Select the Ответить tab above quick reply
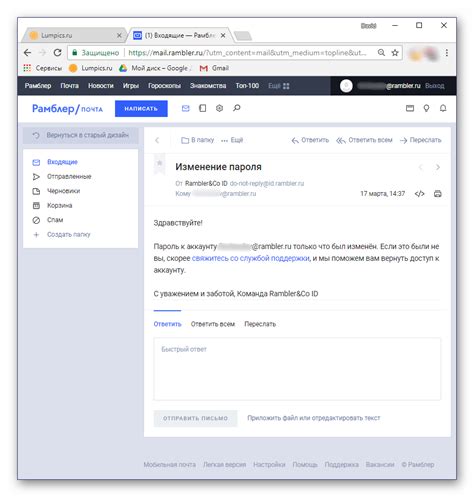The image size is (474, 497). coord(167,324)
